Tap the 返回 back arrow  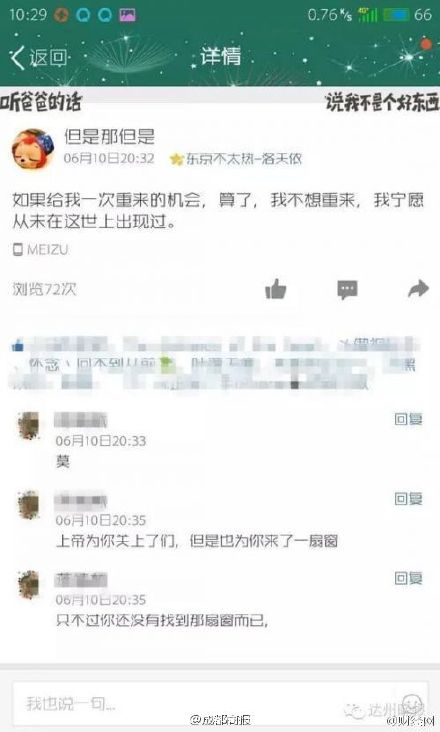point(38,58)
